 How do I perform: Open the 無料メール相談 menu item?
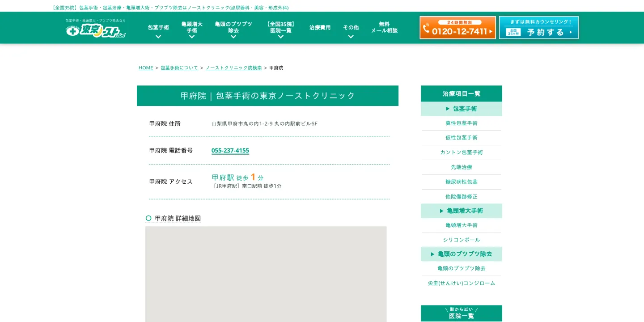coord(384,27)
